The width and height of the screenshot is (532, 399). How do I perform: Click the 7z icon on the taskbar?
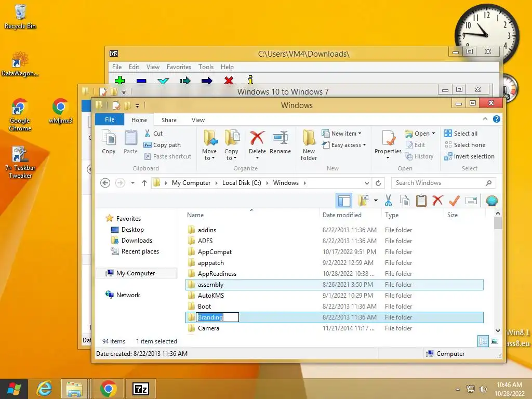click(141, 389)
